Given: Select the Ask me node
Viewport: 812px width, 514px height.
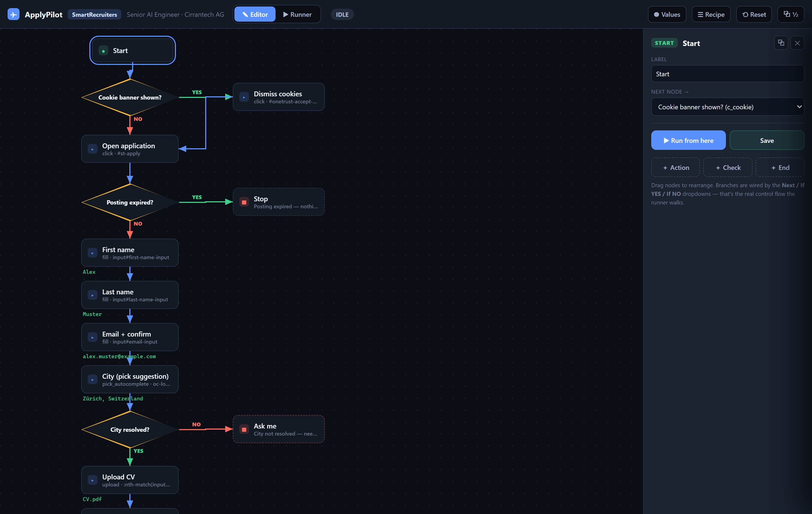Looking at the screenshot, I should [x=279, y=429].
